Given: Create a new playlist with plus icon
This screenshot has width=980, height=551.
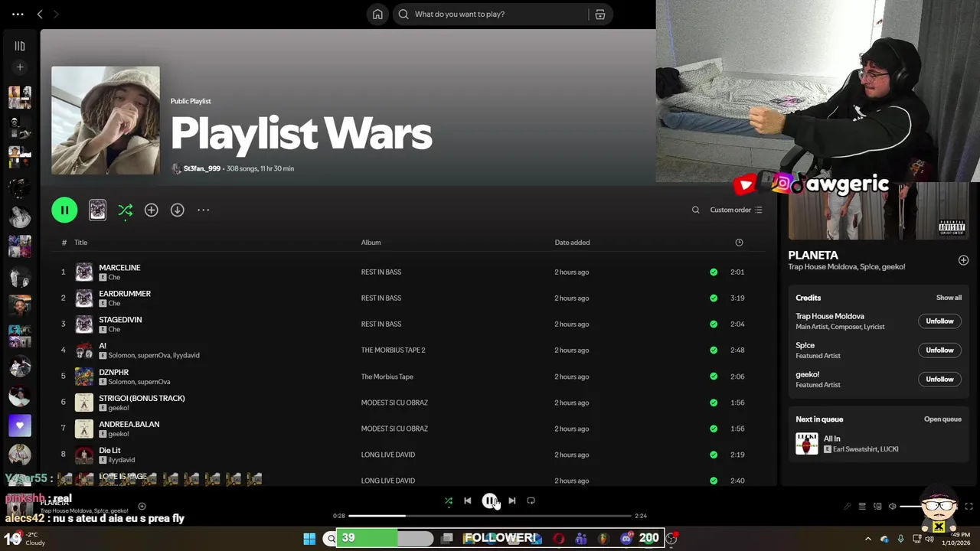Looking at the screenshot, I should [x=20, y=67].
